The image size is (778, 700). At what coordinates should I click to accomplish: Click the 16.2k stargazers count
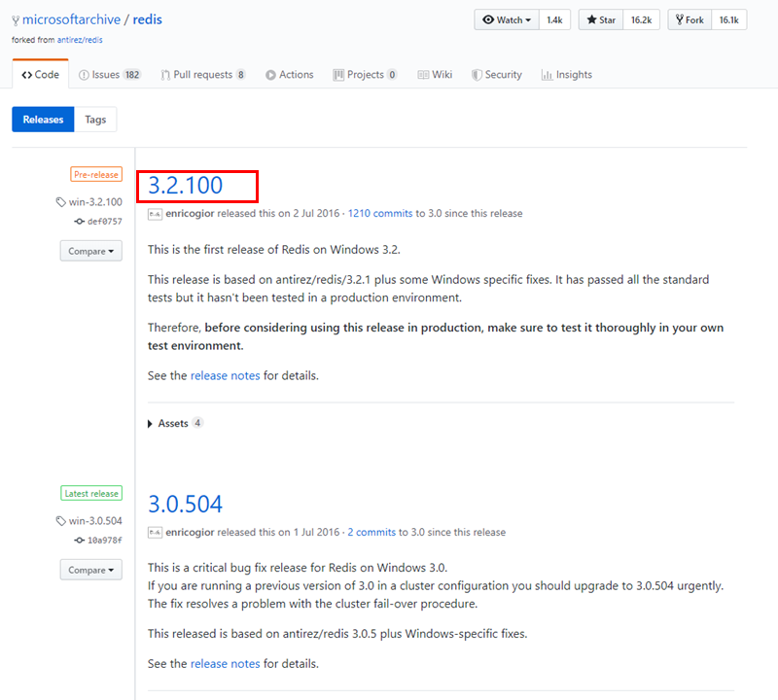641,19
